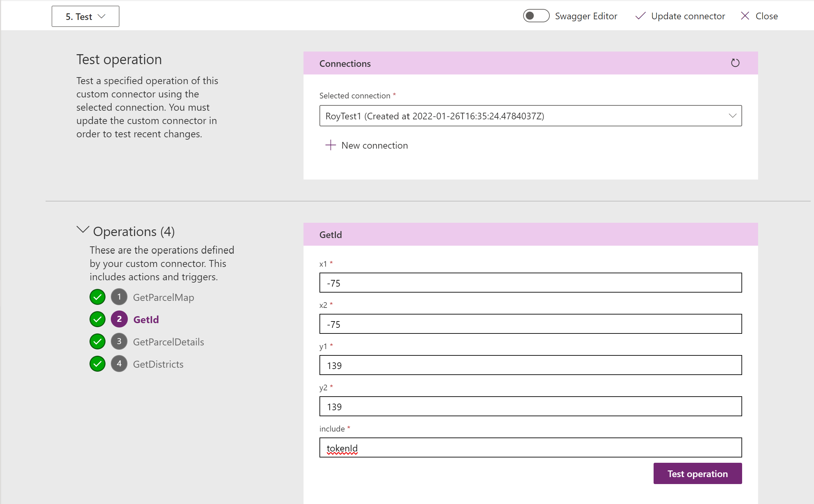
Task: Click the New connection link
Action: coord(374,145)
